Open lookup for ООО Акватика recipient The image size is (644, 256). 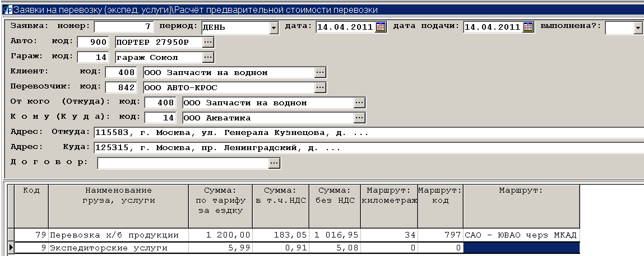coord(359,118)
